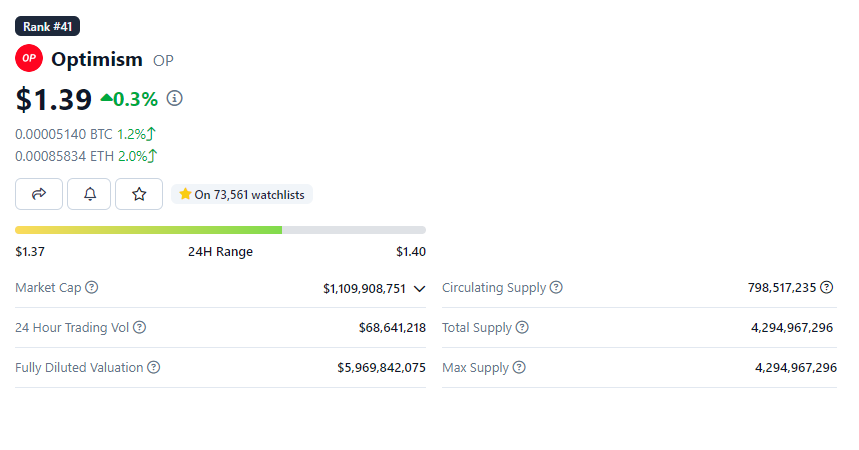The width and height of the screenshot is (859, 450).
Task: Click the Optimism OP logo icon
Action: [29, 59]
